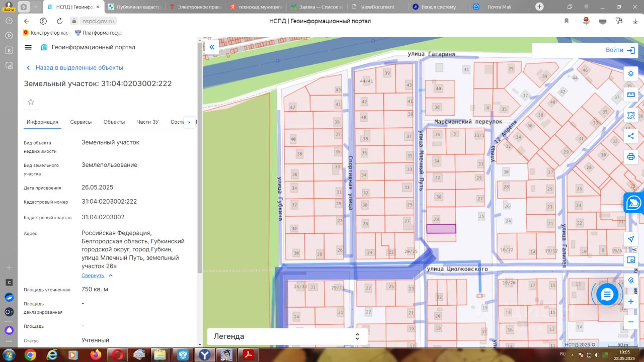Click the Учтенный status value

(x=96, y=340)
